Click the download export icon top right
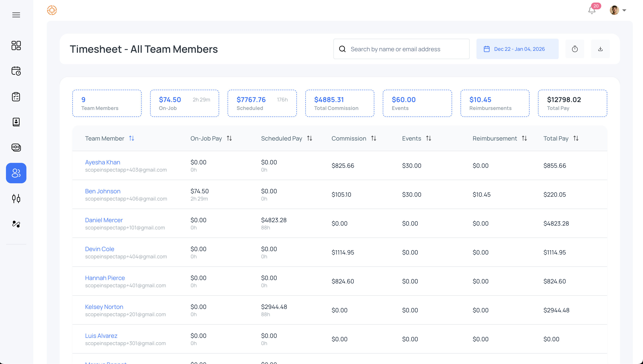 [x=600, y=49]
